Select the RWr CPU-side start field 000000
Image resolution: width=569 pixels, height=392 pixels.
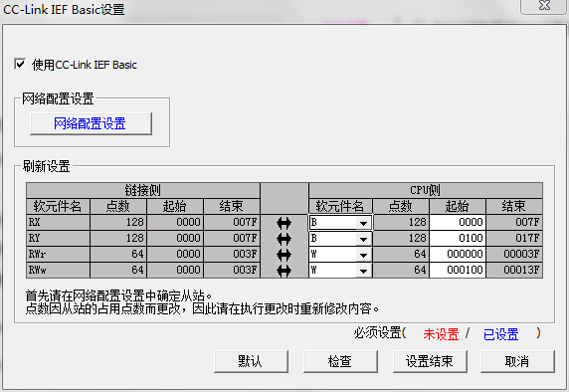point(458,254)
